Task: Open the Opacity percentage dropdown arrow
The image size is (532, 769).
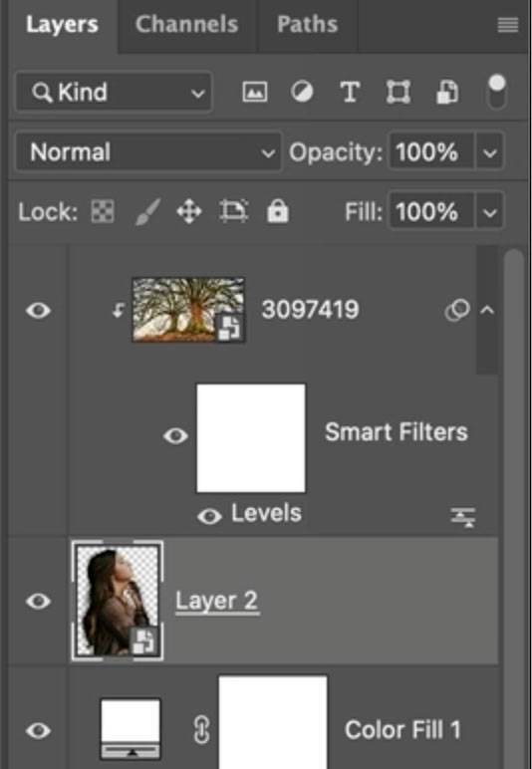Action: (489, 152)
